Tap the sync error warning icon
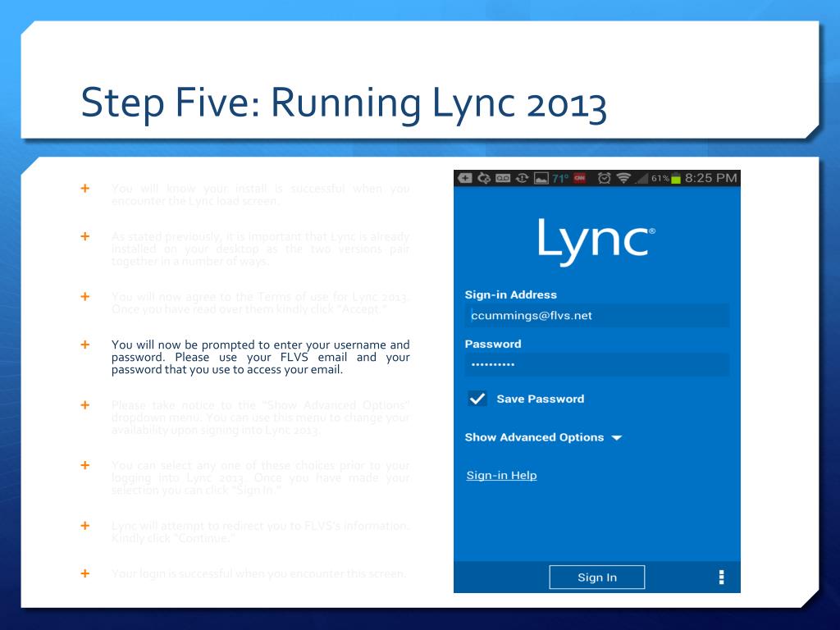Viewport: 840px width, 630px height. click(x=523, y=178)
